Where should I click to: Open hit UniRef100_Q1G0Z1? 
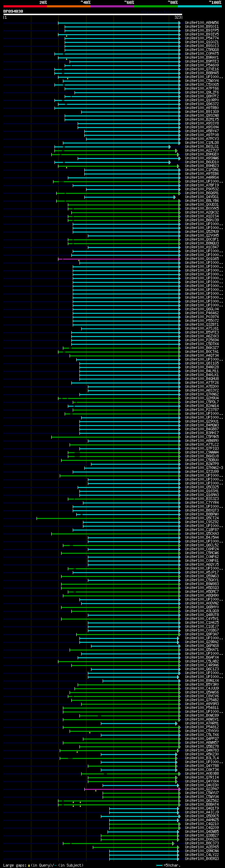point(202,42)
